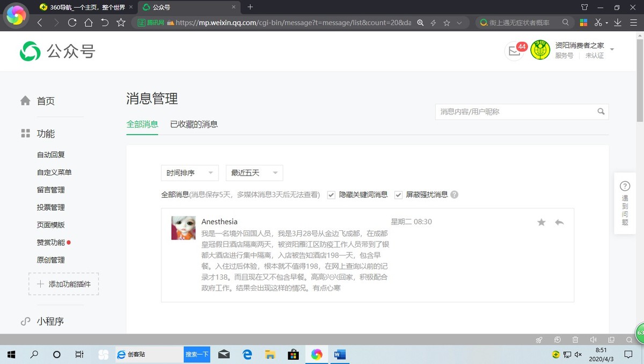The width and height of the screenshot is (644, 364).
Task: Open Word from the Windows taskbar
Action: [x=340, y=354]
